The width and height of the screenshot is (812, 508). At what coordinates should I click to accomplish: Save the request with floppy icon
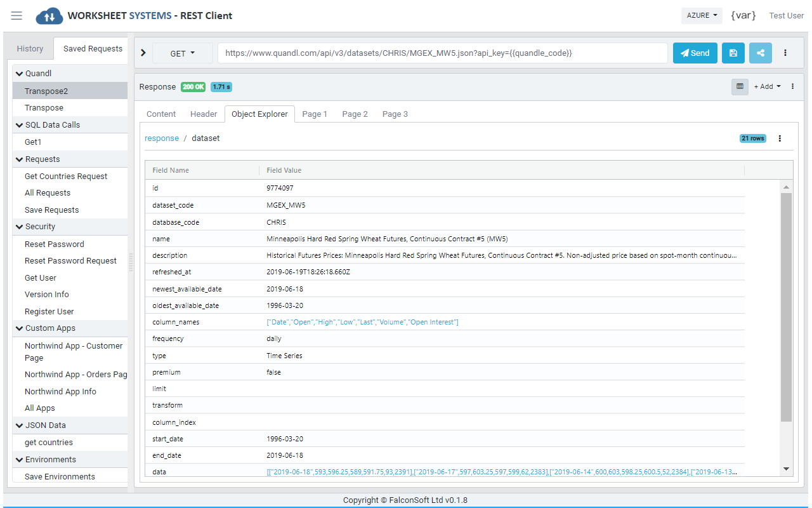[x=733, y=53]
